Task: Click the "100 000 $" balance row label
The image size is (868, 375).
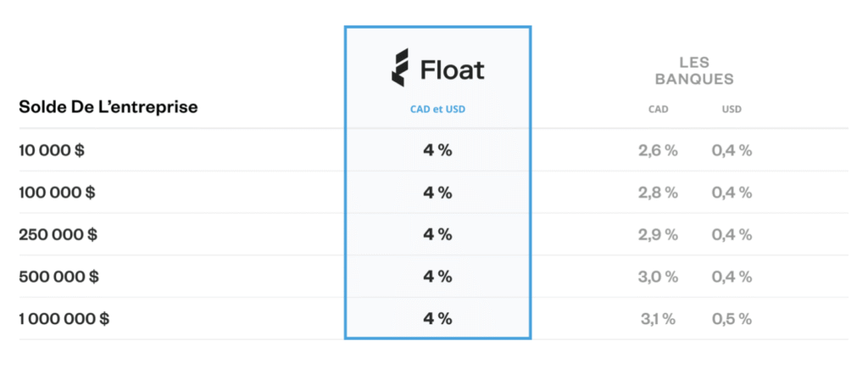Action: click(58, 193)
